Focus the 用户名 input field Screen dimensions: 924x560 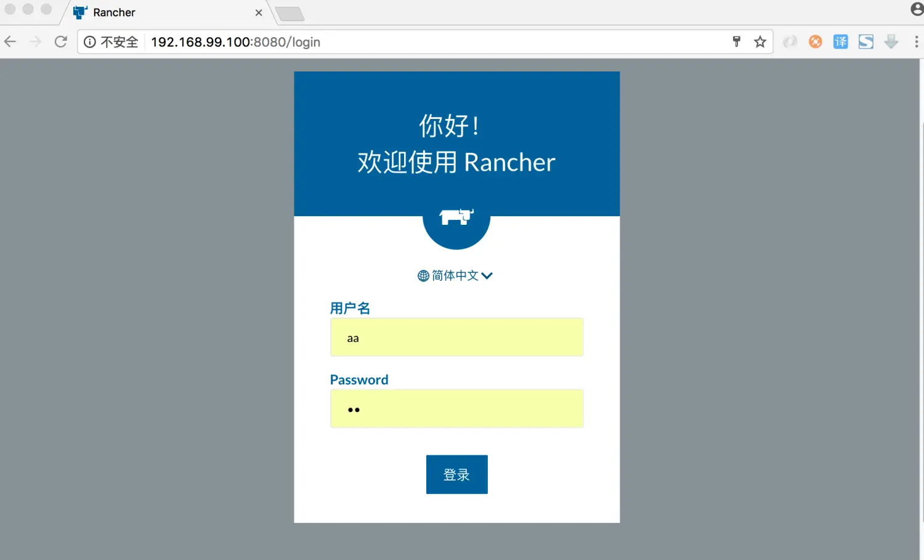click(x=456, y=337)
